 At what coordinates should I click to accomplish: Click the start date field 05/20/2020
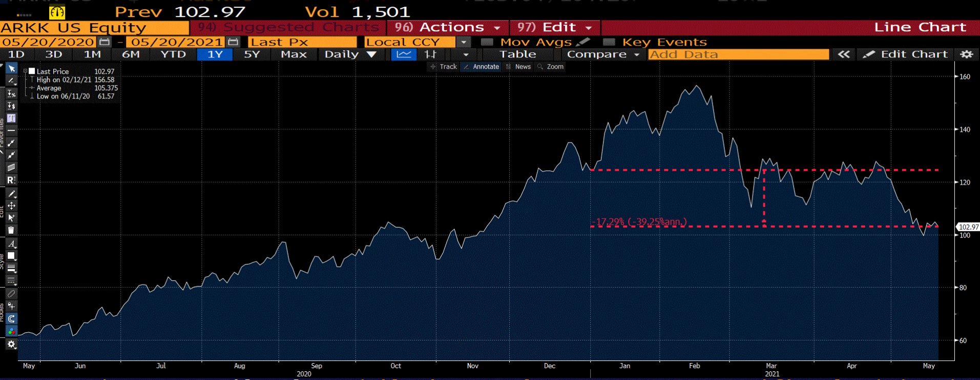[49, 42]
